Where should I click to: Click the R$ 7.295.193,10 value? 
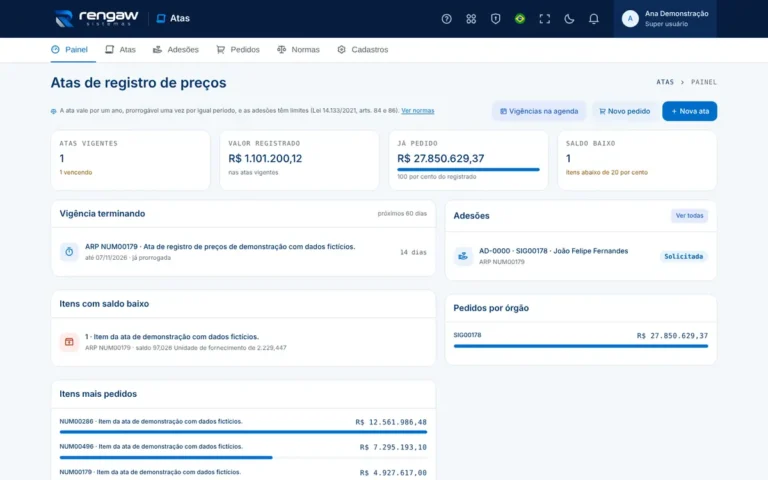[393, 447]
